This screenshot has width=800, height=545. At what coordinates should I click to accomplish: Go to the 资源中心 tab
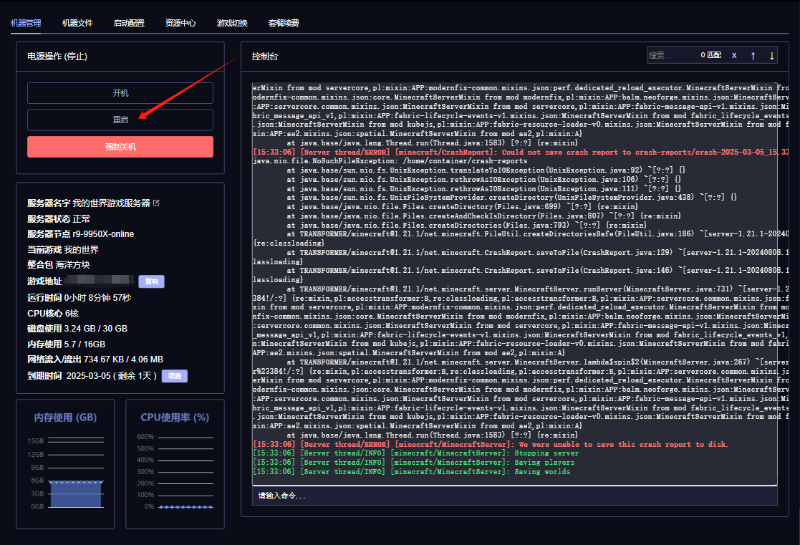pos(181,21)
